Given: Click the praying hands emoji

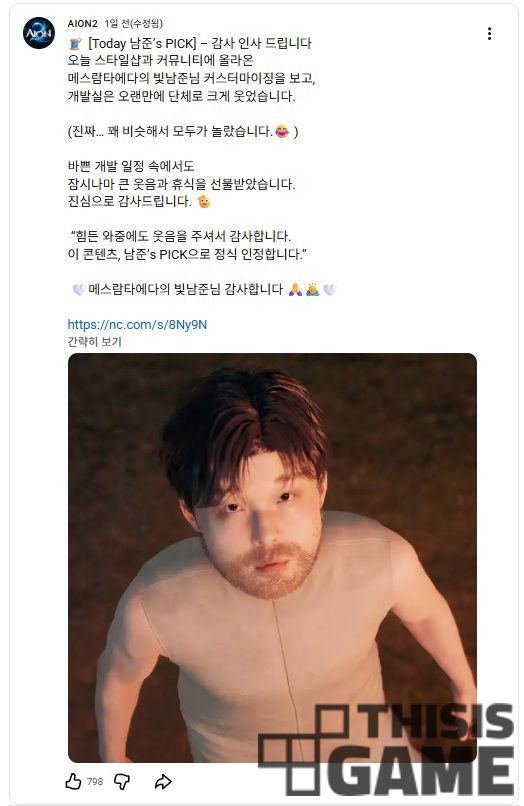Looking at the screenshot, I should pyautogui.click(x=295, y=290).
